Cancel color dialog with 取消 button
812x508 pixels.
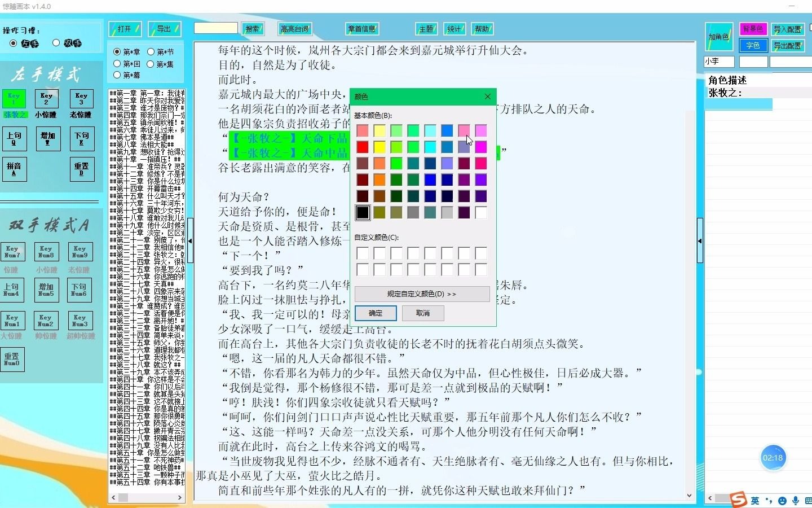(x=423, y=313)
